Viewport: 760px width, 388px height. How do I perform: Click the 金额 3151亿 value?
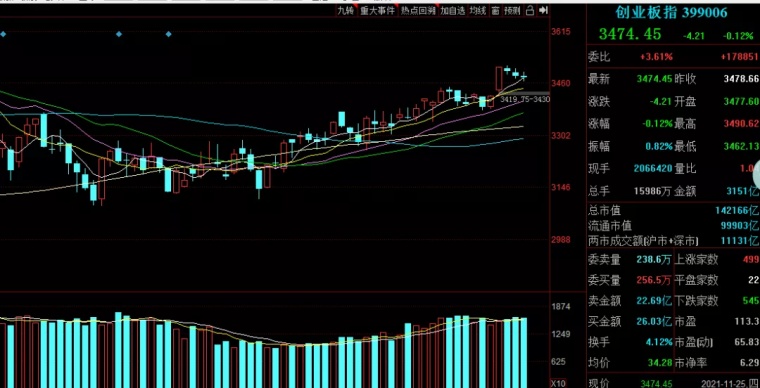(x=743, y=191)
